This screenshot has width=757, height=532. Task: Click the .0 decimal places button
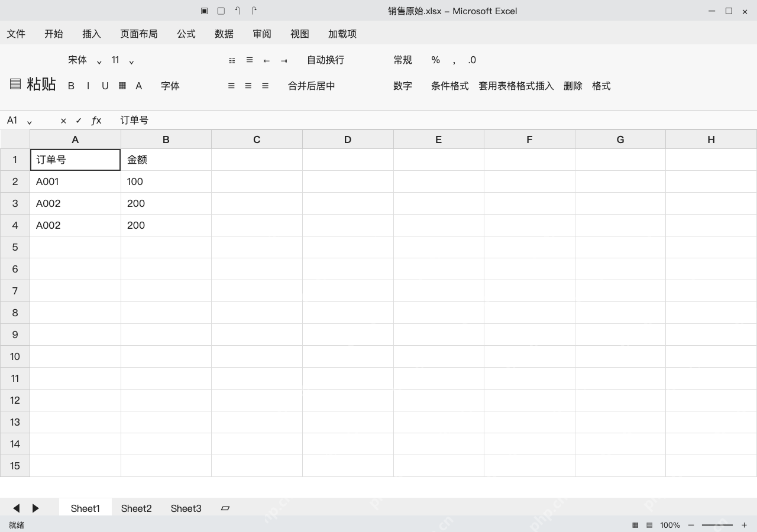[472, 60]
